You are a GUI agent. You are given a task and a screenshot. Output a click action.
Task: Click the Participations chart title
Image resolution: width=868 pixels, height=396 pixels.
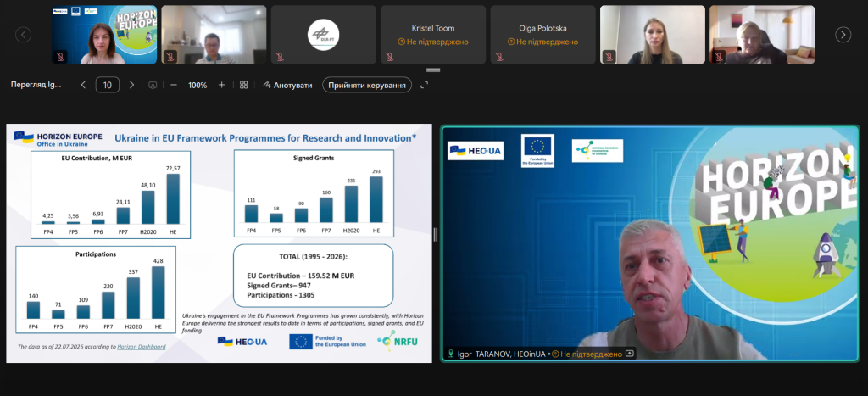point(96,254)
